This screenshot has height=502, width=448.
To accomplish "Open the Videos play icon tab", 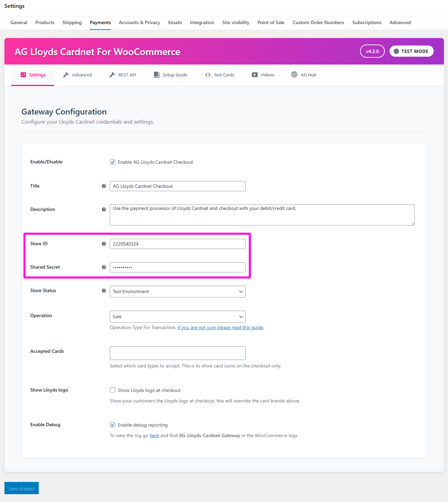I will pos(263,75).
